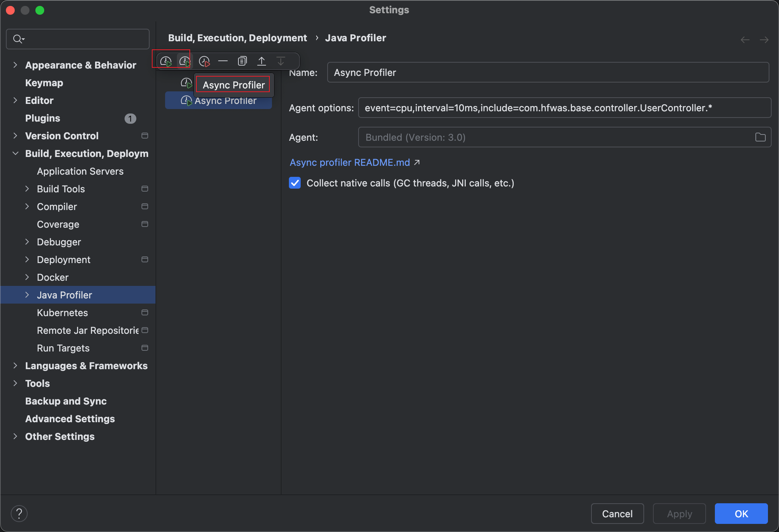Open help with question mark icon
Image resolution: width=779 pixels, height=532 pixels.
coord(19,513)
